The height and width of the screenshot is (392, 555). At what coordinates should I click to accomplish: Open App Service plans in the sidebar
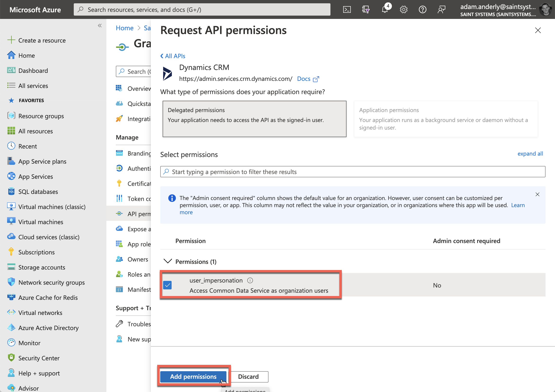point(42,161)
